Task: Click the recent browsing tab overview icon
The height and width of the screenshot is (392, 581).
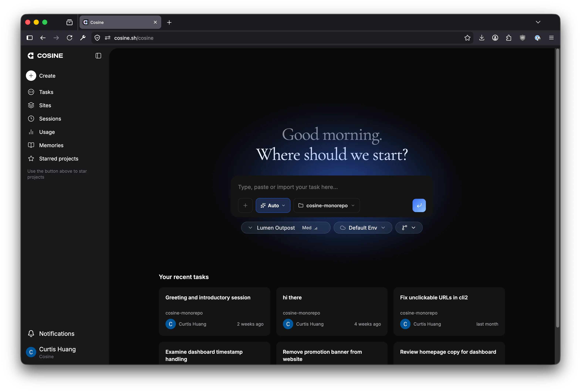Action: coord(70,23)
